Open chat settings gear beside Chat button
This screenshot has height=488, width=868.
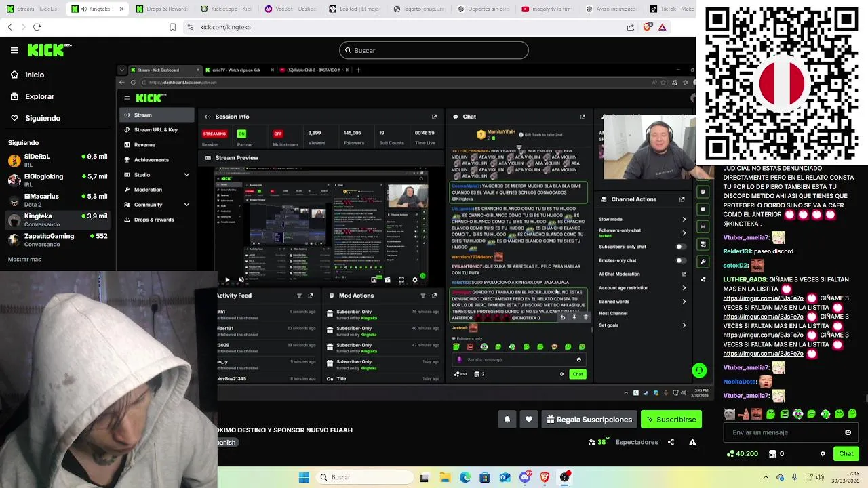pos(823,453)
